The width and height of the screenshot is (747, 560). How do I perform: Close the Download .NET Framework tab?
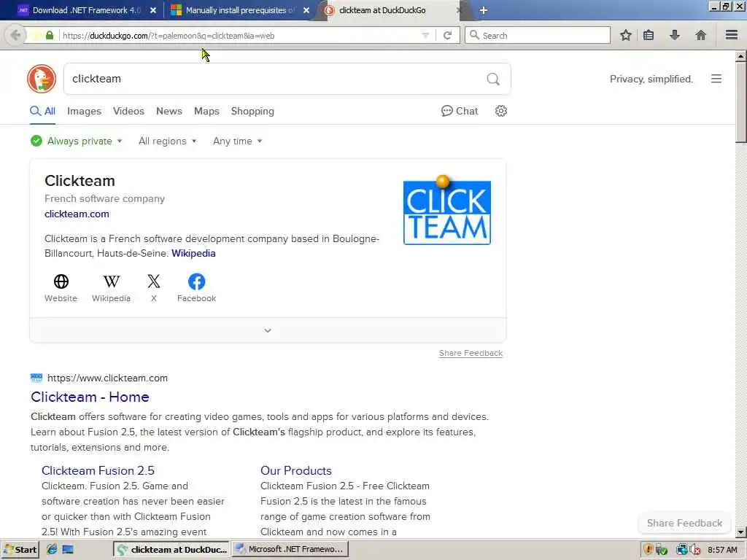[x=153, y=10]
